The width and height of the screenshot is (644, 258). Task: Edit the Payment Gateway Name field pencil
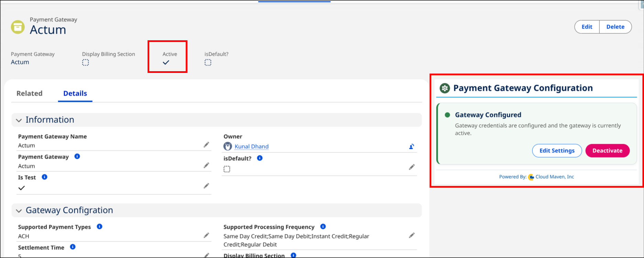(x=206, y=145)
